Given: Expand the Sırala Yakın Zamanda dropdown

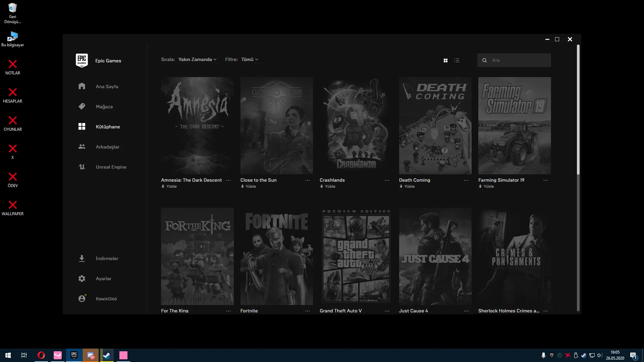Looking at the screenshot, I should (x=197, y=59).
